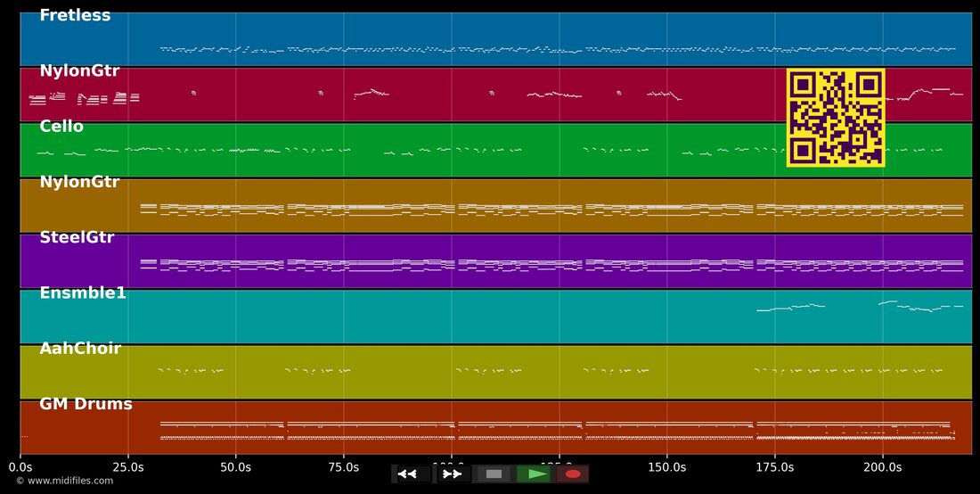The height and width of the screenshot is (494, 980).
Task: Start playback with the green play button
Action: point(534,474)
